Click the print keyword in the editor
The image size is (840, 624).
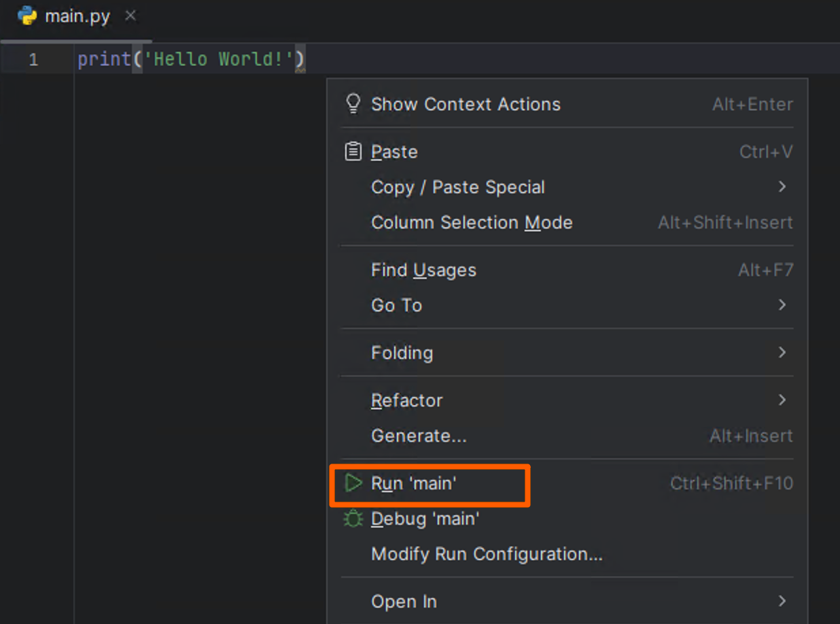click(x=104, y=60)
